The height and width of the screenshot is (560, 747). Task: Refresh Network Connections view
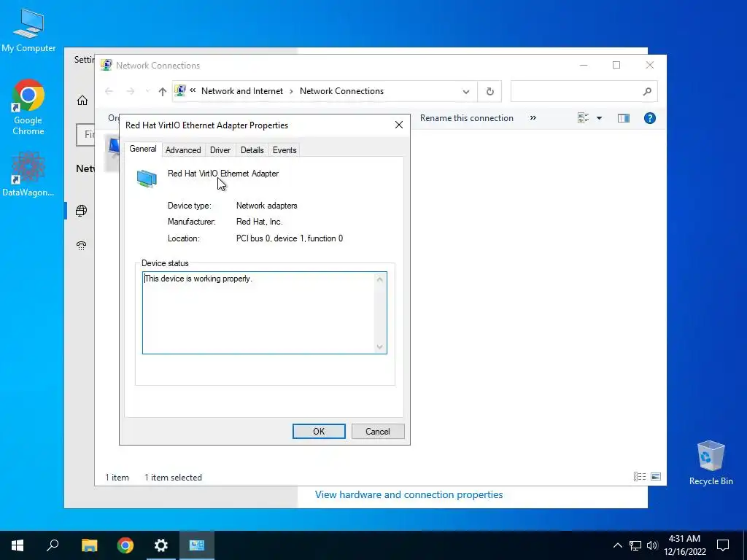489,91
